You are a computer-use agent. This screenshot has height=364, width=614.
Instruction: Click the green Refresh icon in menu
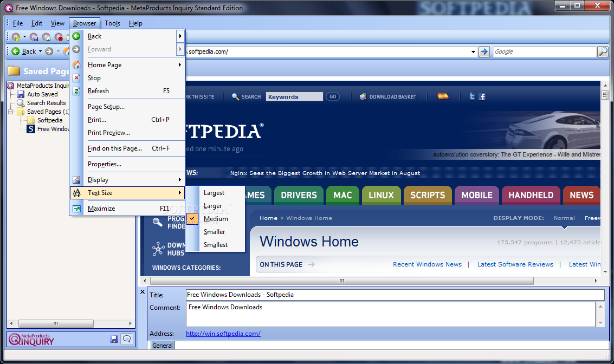pos(77,91)
